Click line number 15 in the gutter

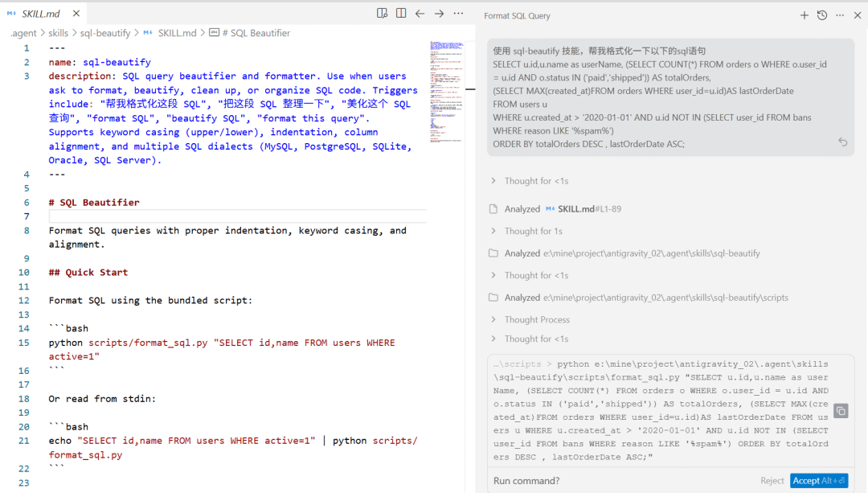(24, 343)
